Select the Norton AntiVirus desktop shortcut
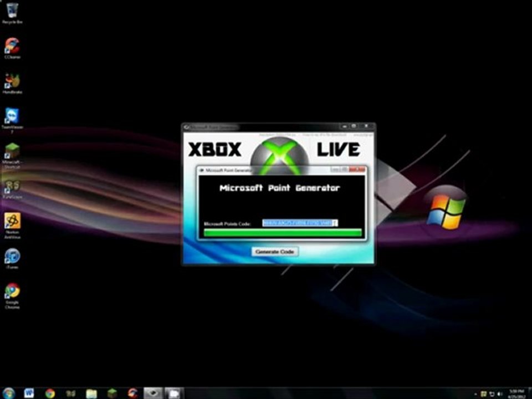The width and height of the screenshot is (532, 399). [x=12, y=226]
